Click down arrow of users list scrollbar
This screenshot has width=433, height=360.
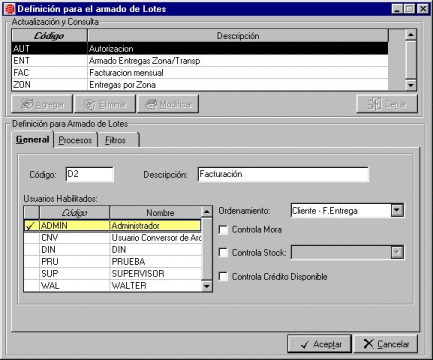coord(207,286)
